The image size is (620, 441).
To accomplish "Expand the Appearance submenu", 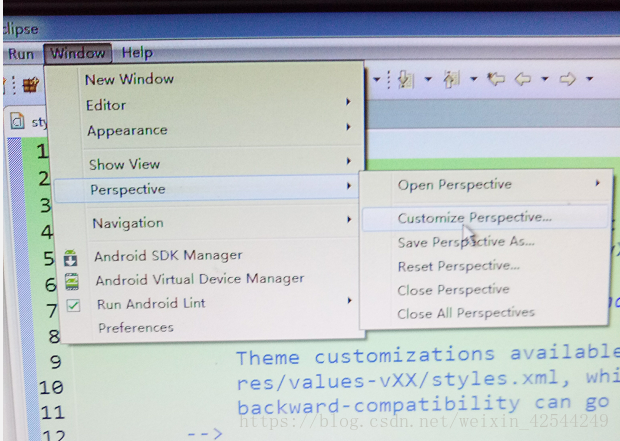I will coord(208,130).
